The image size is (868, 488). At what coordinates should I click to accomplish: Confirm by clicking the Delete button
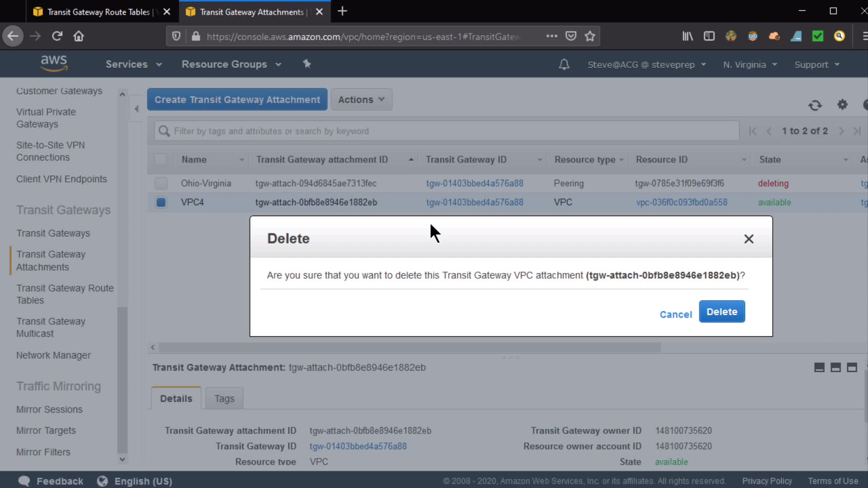click(722, 312)
